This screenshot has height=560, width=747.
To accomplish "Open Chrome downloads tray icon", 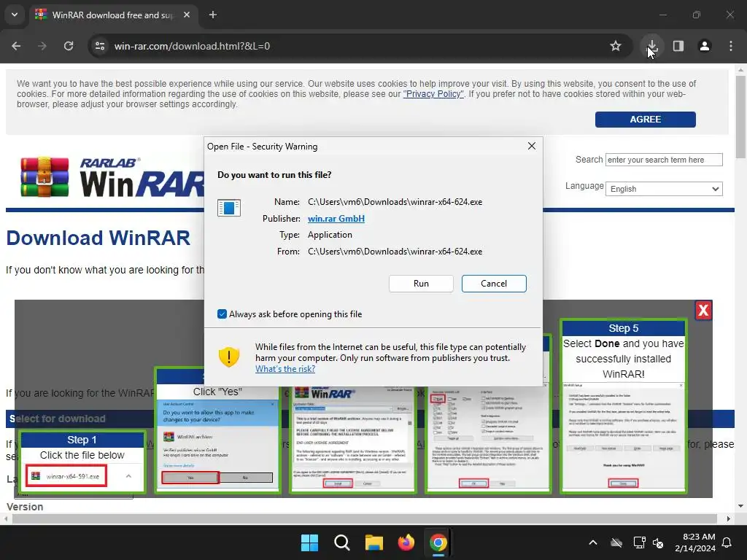I will [652, 46].
